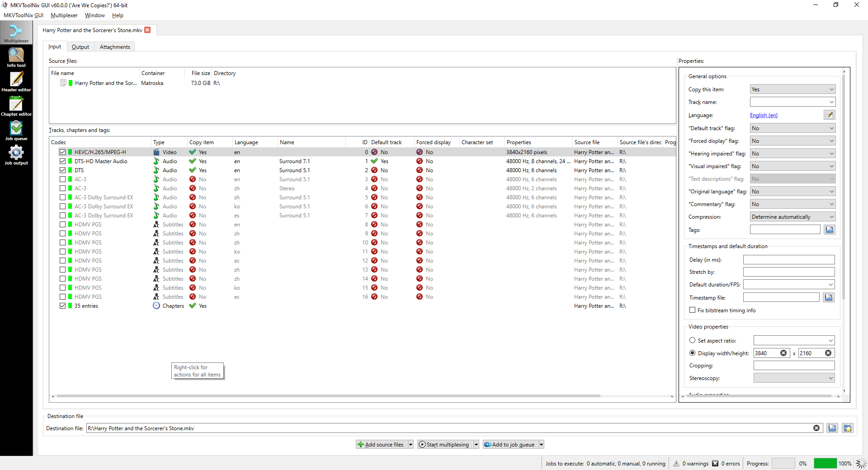Click the language edit pencil icon
The image size is (868, 470).
pos(830,115)
